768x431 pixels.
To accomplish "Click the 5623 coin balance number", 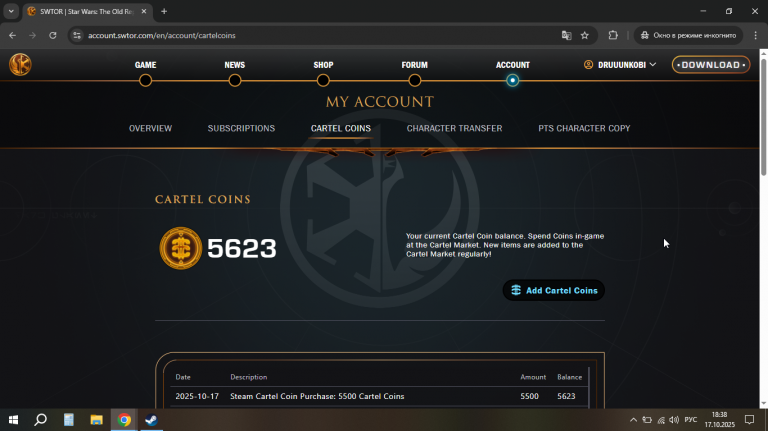I will 241,248.
